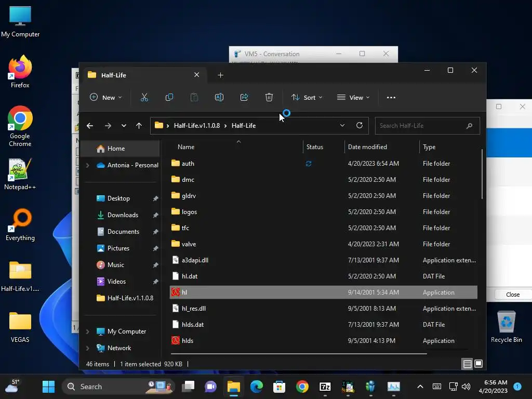
Task: Expand Antonia - Personal in sidebar
Action: coord(87,165)
